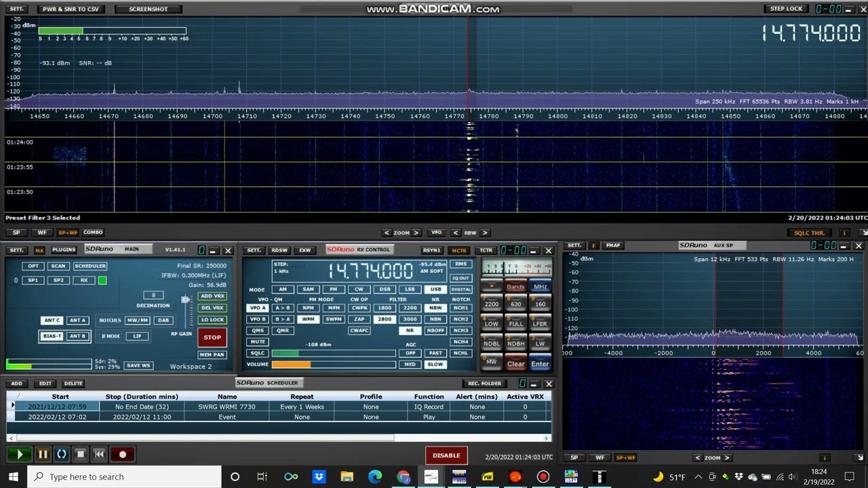This screenshot has width=868, height=488.
Task: Open the TCTR tab in RX Control
Action: (486, 251)
